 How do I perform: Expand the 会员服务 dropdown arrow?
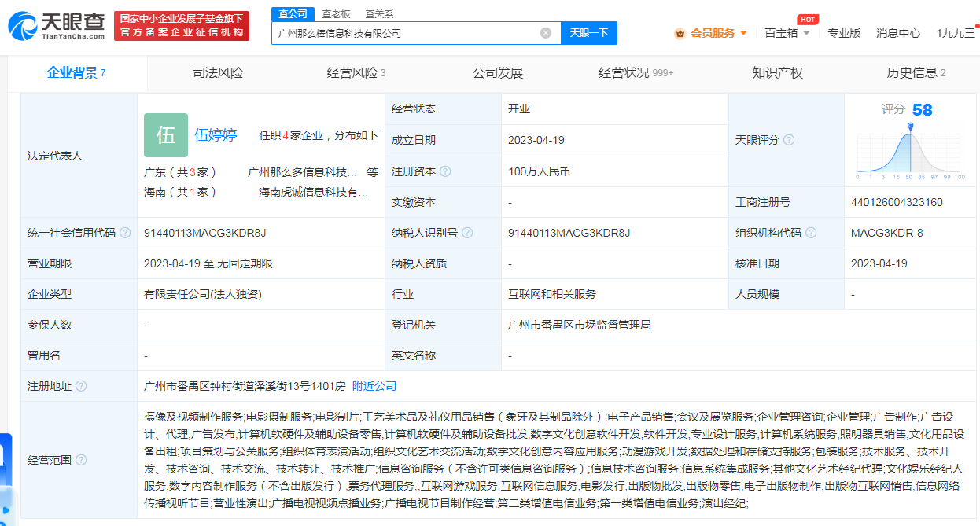pyautogui.click(x=743, y=33)
